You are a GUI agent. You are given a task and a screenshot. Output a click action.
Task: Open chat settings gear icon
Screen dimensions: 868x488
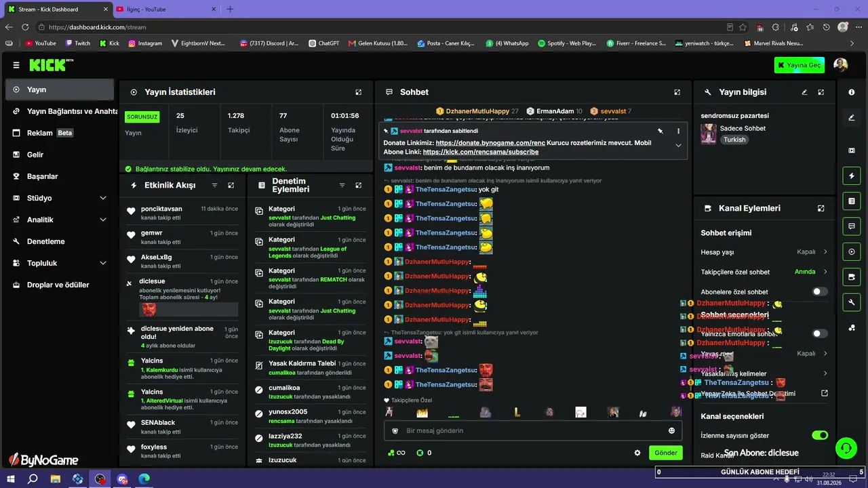click(x=637, y=453)
